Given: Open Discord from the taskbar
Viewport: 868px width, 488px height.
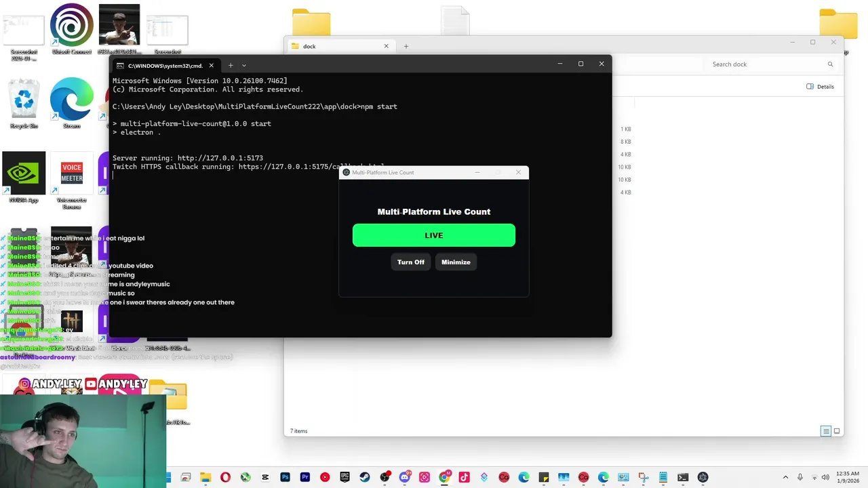Looking at the screenshot, I should (405, 477).
